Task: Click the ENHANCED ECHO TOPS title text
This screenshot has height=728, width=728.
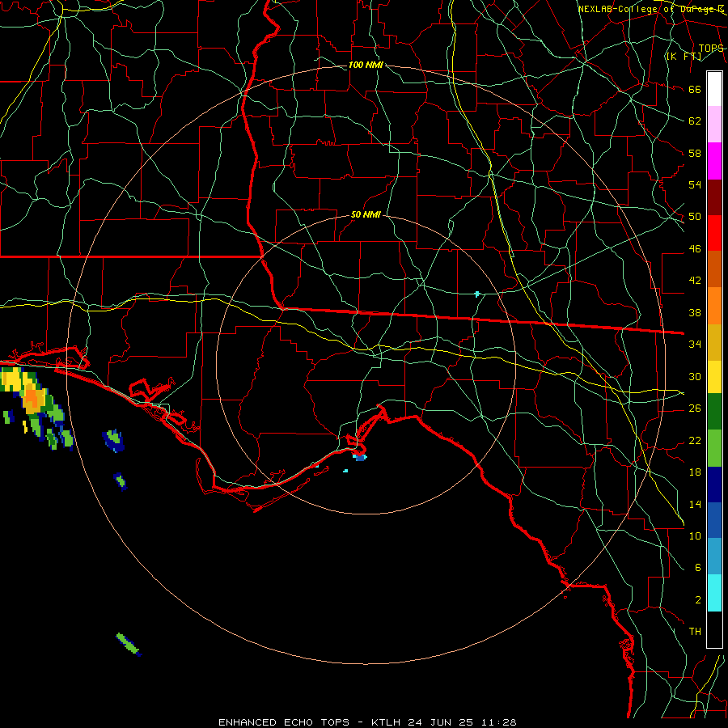Action: (x=284, y=722)
